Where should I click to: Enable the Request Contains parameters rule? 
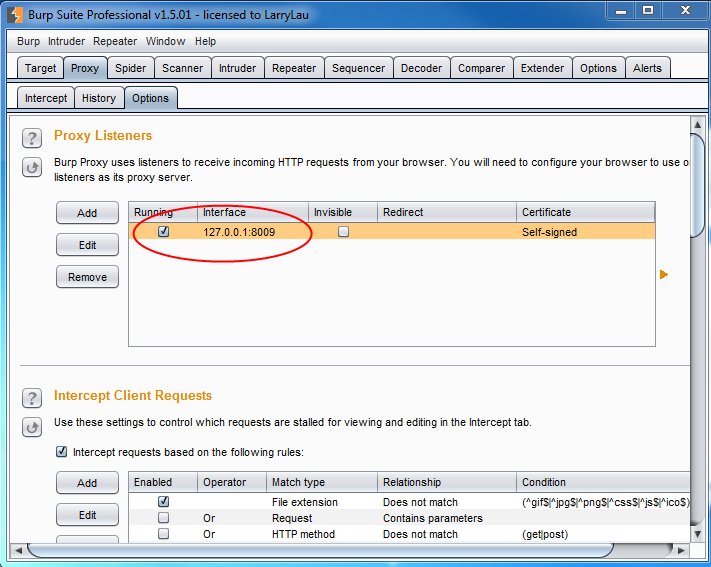pos(163,518)
